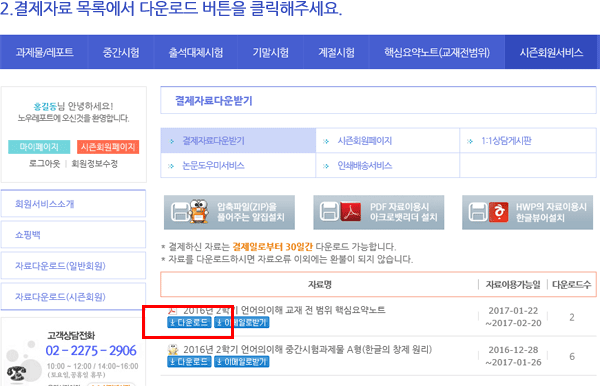Viewport: 600px width, 390px height.
Task: Go to the 기말시험 tab
Action: pyautogui.click(x=271, y=52)
